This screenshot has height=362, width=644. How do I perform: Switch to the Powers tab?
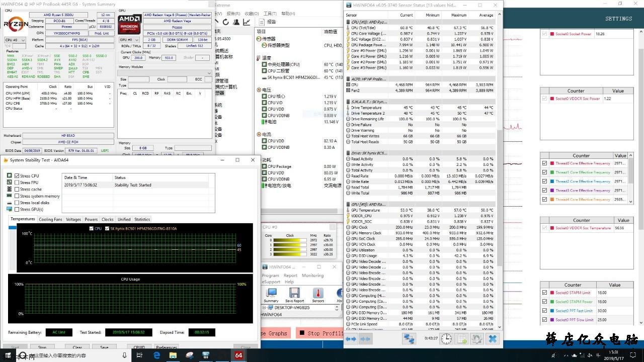tap(91, 219)
